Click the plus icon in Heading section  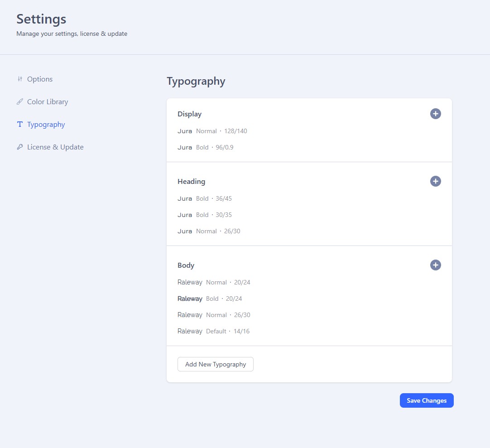pos(435,181)
